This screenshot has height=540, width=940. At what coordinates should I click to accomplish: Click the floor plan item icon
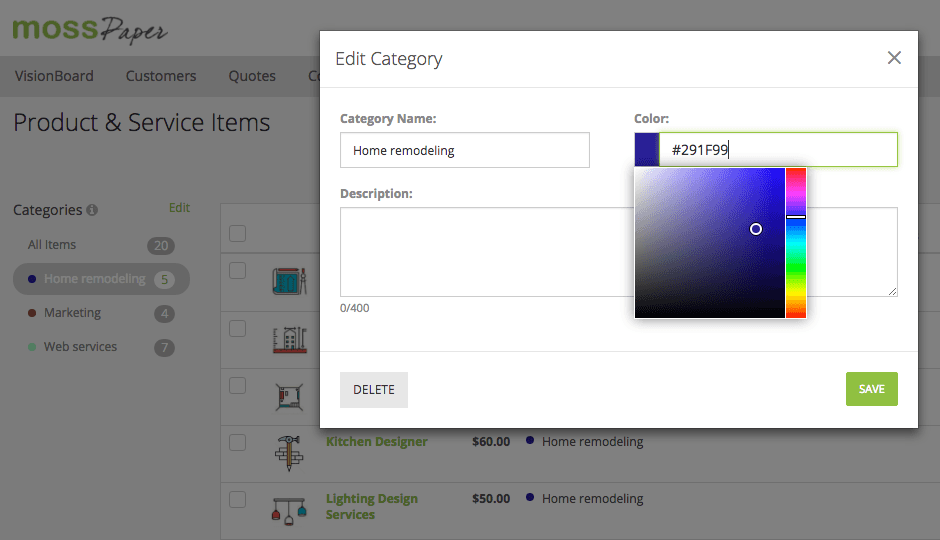(288, 397)
